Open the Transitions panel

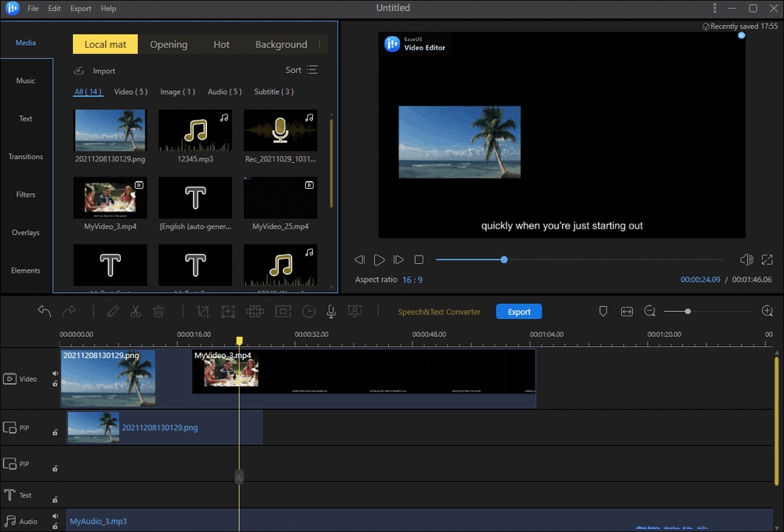click(26, 156)
